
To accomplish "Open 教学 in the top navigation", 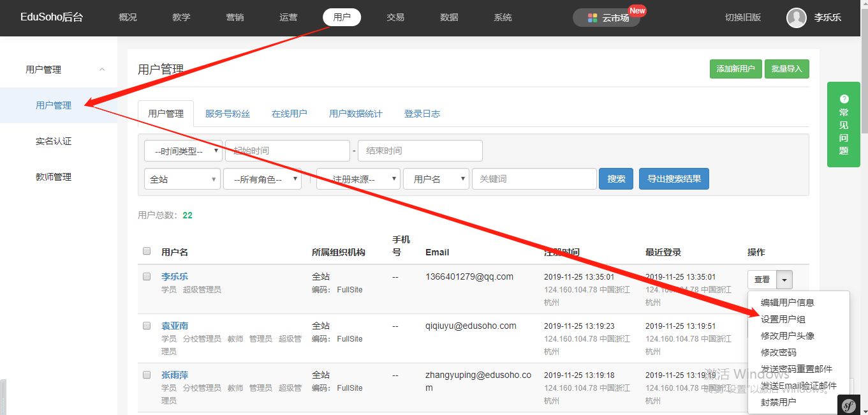I will click(181, 17).
